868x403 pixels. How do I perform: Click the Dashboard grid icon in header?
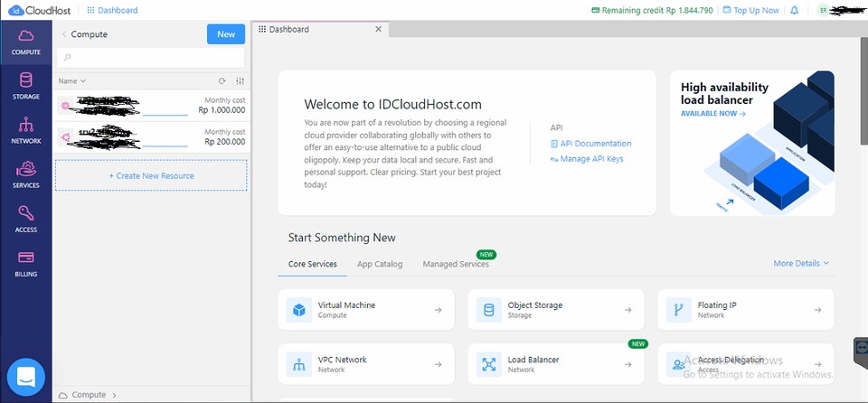click(x=90, y=10)
